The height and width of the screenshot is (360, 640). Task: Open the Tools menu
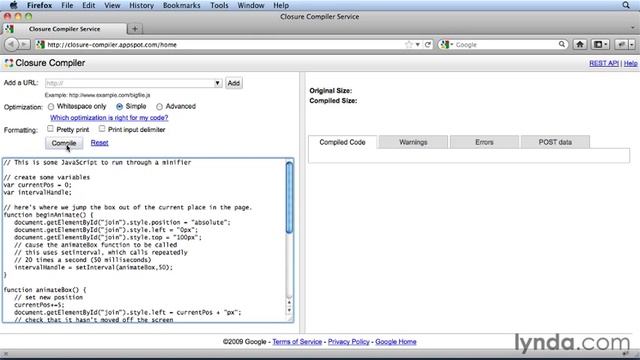pyautogui.click(x=219, y=5)
